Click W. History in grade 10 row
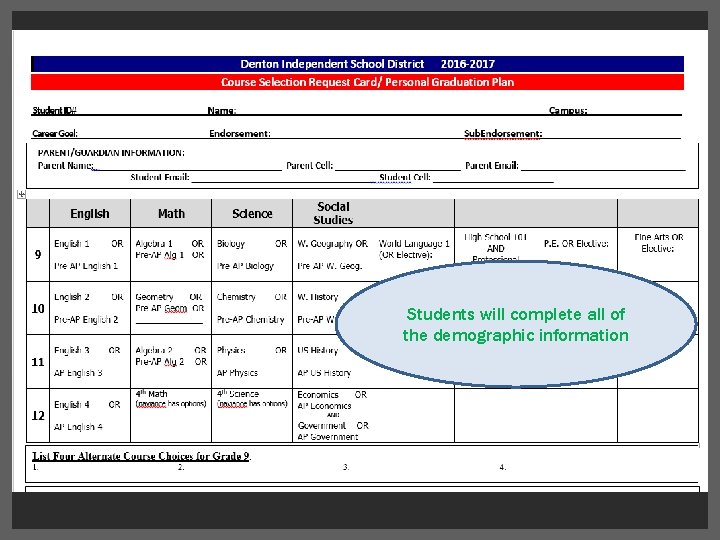This screenshot has width=720, height=540. click(x=318, y=297)
